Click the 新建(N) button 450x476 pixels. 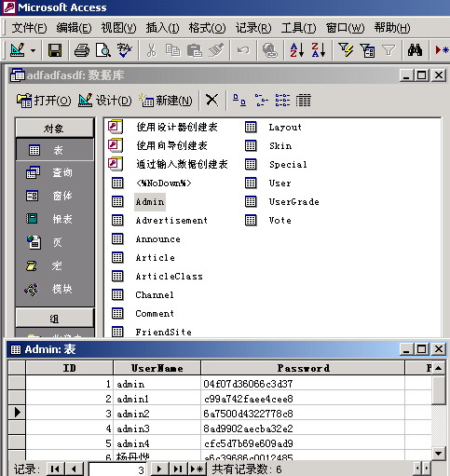click(166, 101)
